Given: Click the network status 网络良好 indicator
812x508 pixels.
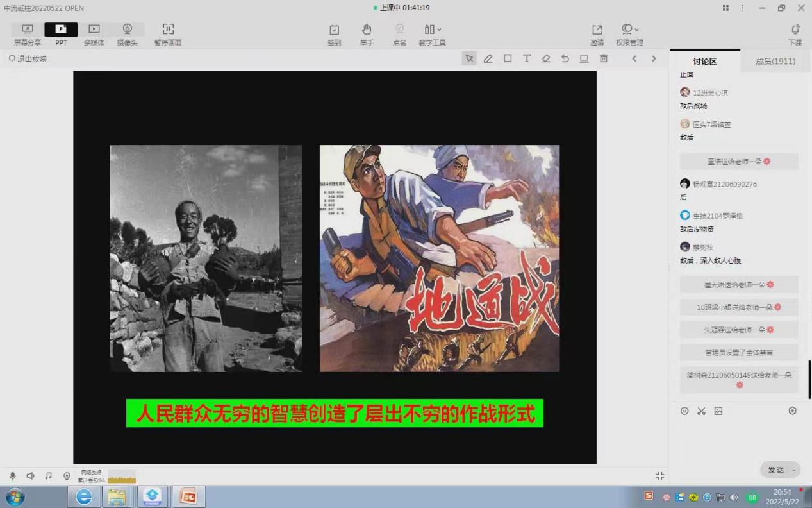Looking at the screenshot, I should tap(91, 473).
